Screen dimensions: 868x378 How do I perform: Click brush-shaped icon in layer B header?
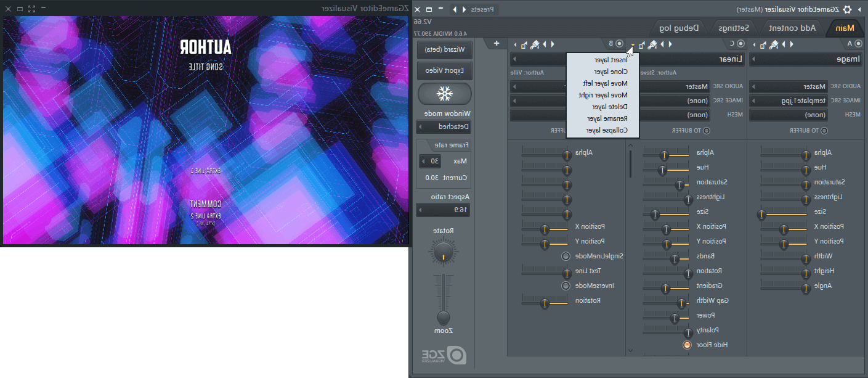[535, 44]
